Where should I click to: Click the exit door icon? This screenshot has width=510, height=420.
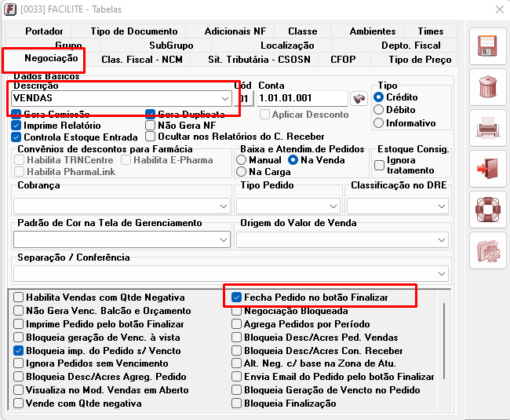[487, 169]
